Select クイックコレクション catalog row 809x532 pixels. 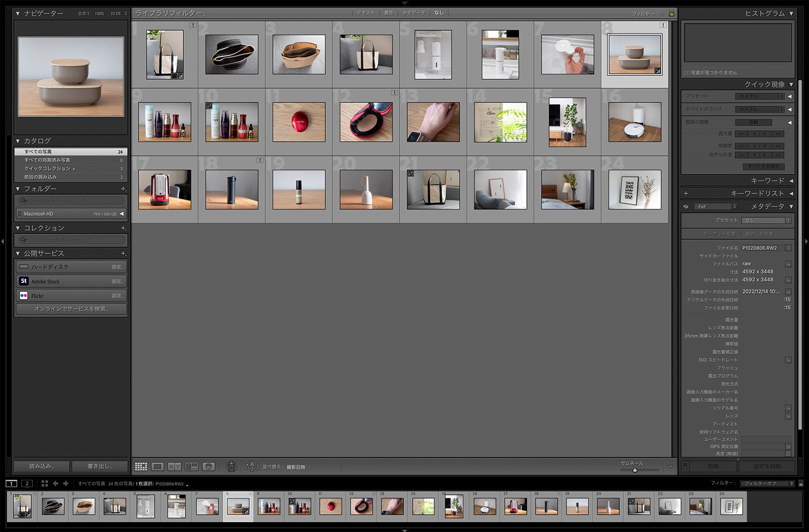(71, 169)
